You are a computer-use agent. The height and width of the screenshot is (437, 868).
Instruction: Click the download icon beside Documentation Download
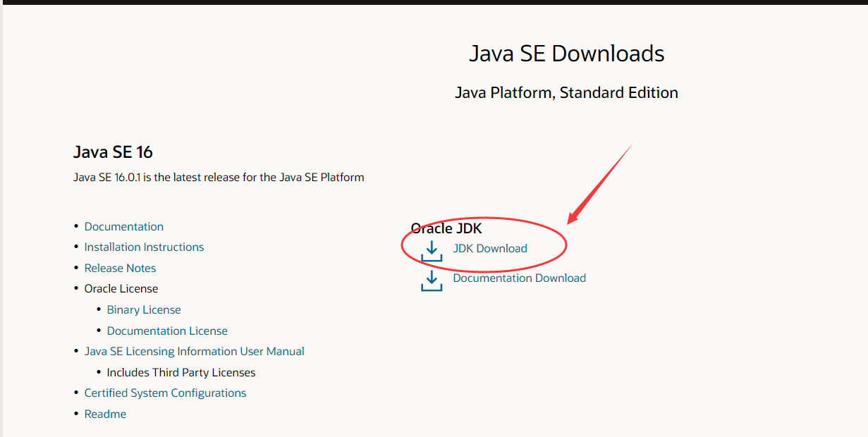click(432, 281)
